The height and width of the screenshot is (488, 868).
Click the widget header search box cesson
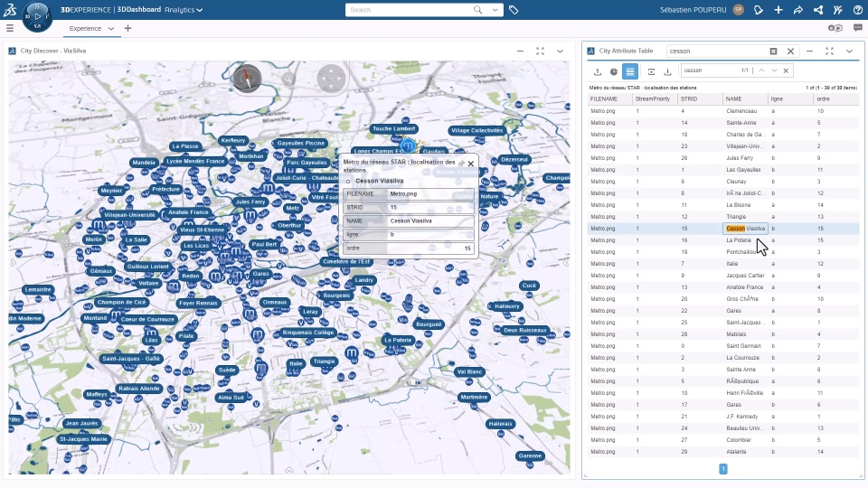click(717, 51)
